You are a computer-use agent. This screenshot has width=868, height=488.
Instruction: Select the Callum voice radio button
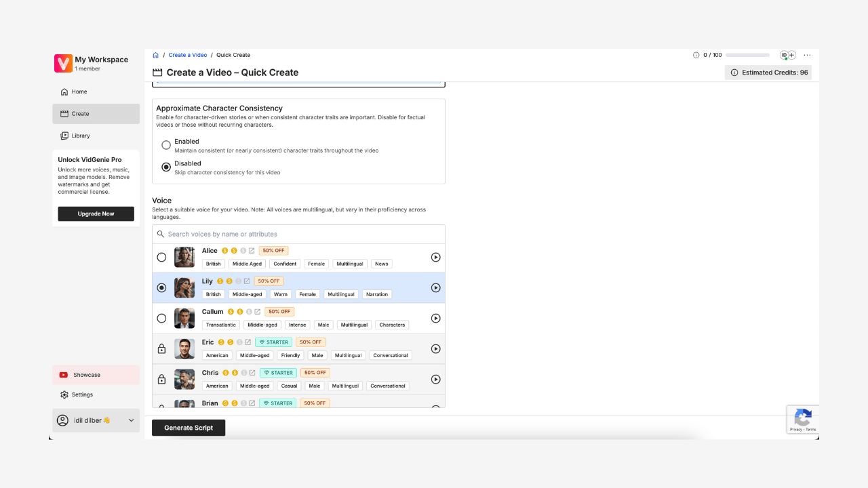tap(161, 318)
